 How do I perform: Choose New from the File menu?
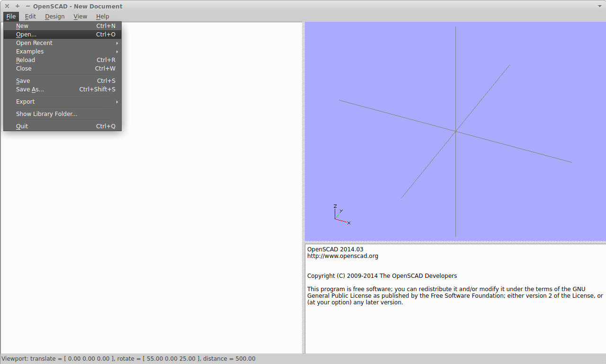pos(62,26)
